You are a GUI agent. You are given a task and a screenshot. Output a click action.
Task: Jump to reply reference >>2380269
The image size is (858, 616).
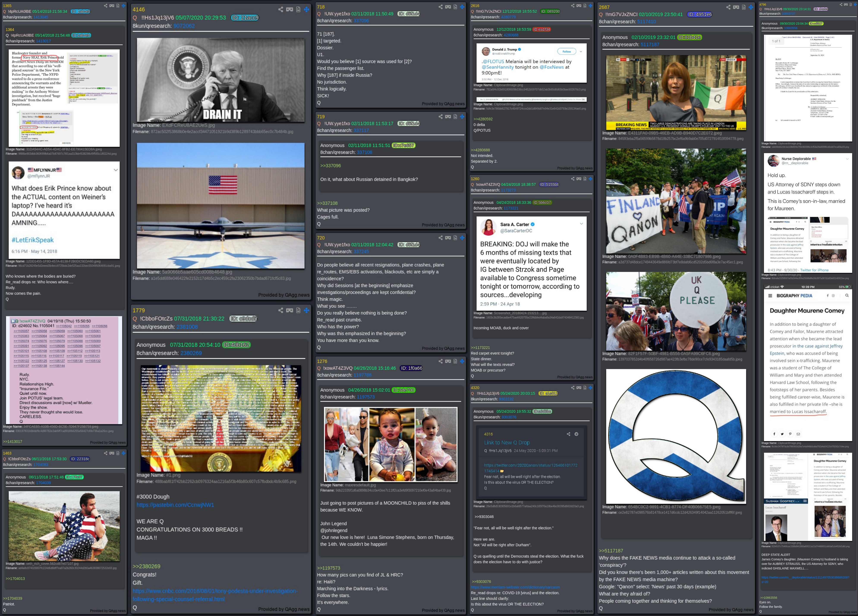146,566
